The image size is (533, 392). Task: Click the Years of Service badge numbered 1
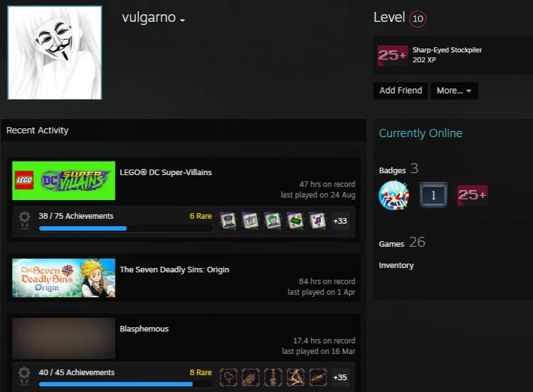click(433, 195)
